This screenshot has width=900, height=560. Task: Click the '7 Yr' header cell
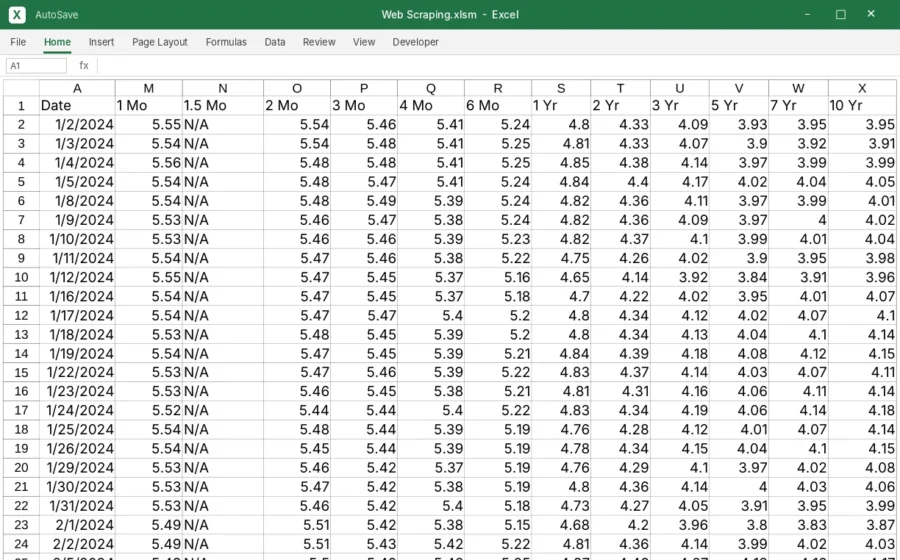(798, 106)
